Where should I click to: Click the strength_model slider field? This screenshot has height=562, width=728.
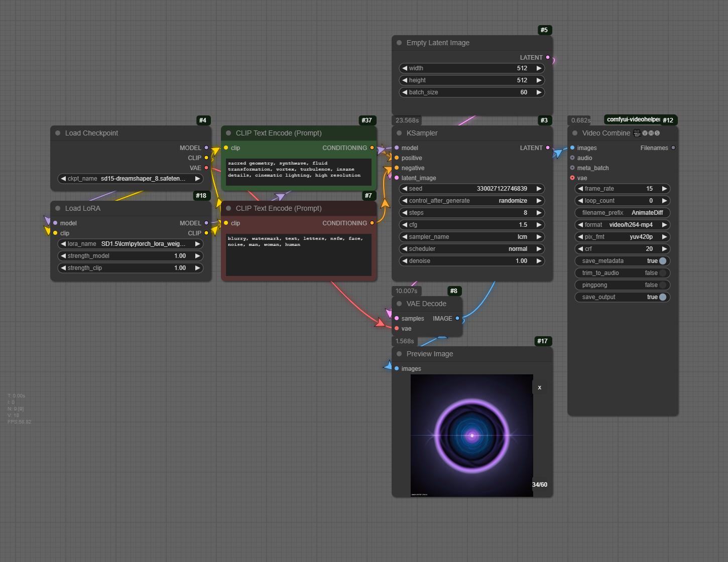click(x=131, y=256)
